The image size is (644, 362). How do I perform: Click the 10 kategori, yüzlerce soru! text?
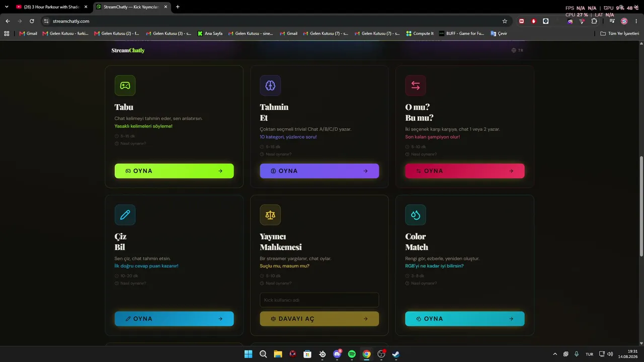[x=288, y=137]
